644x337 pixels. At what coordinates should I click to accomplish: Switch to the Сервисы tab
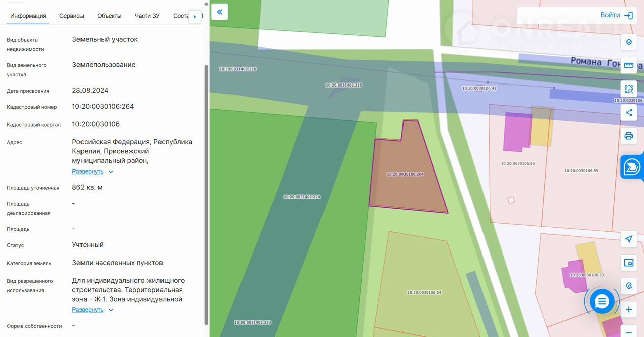click(x=71, y=16)
